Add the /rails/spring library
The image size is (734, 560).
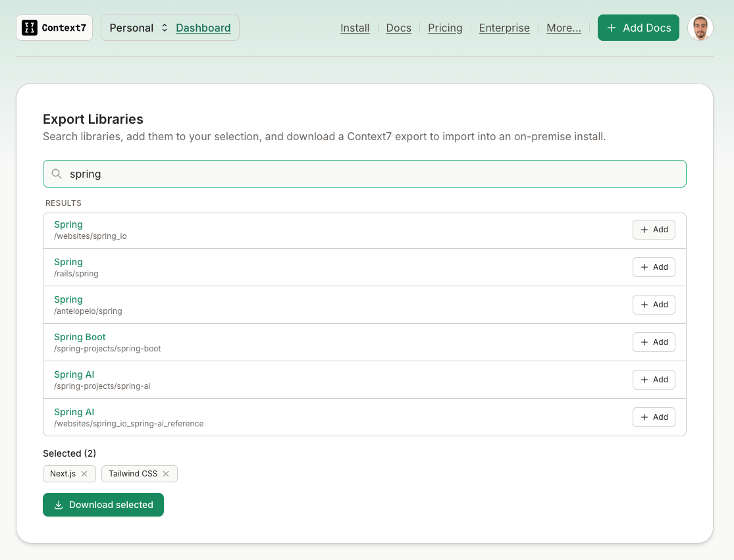click(654, 267)
